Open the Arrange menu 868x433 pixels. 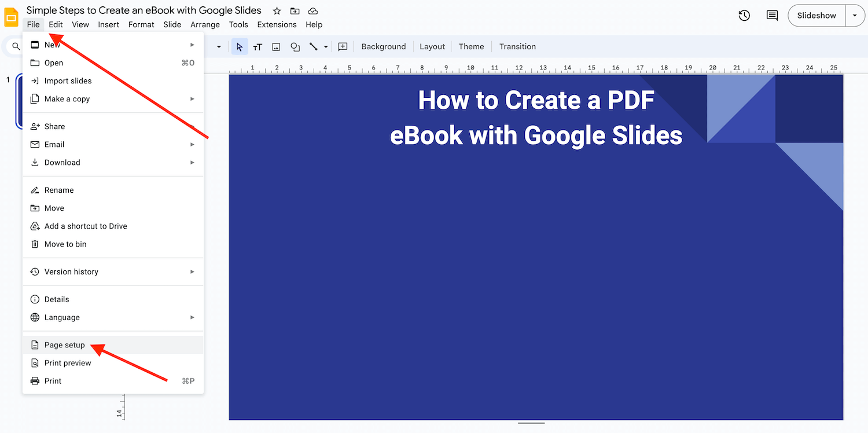point(205,24)
